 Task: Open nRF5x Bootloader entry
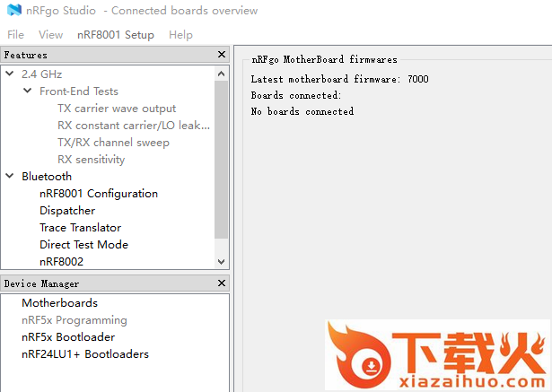click(x=67, y=337)
